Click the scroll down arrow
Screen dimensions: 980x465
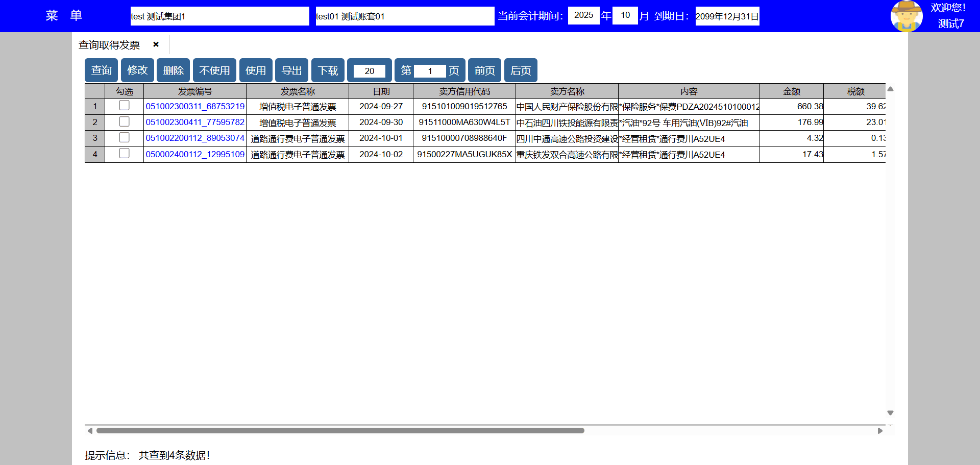(890, 413)
